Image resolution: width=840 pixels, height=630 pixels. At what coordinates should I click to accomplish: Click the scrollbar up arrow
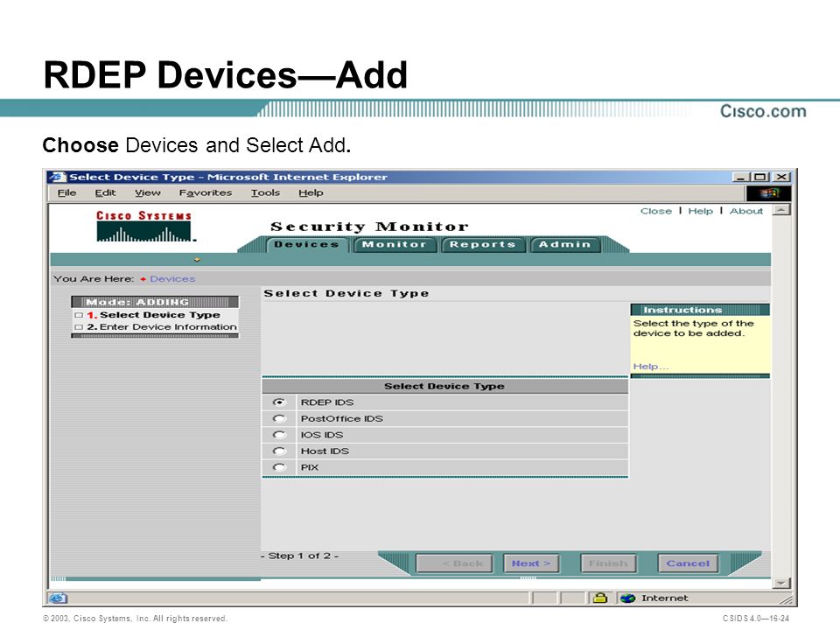781,209
